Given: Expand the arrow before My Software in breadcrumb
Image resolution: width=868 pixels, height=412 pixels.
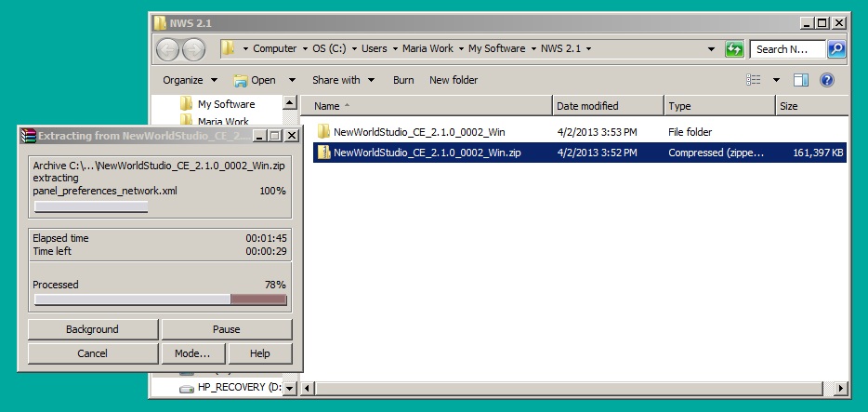Looking at the screenshot, I should coord(462,48).
